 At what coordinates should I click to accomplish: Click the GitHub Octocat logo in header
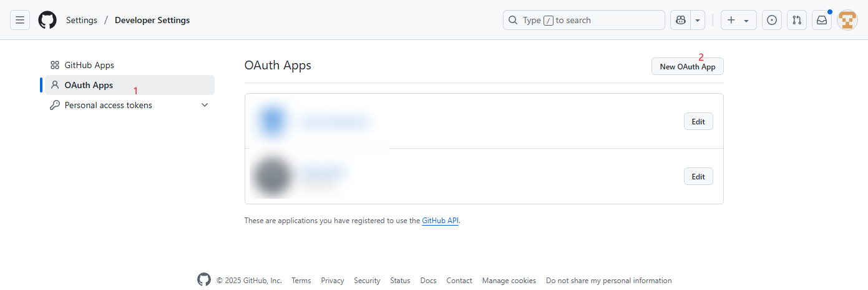point(47,20)
